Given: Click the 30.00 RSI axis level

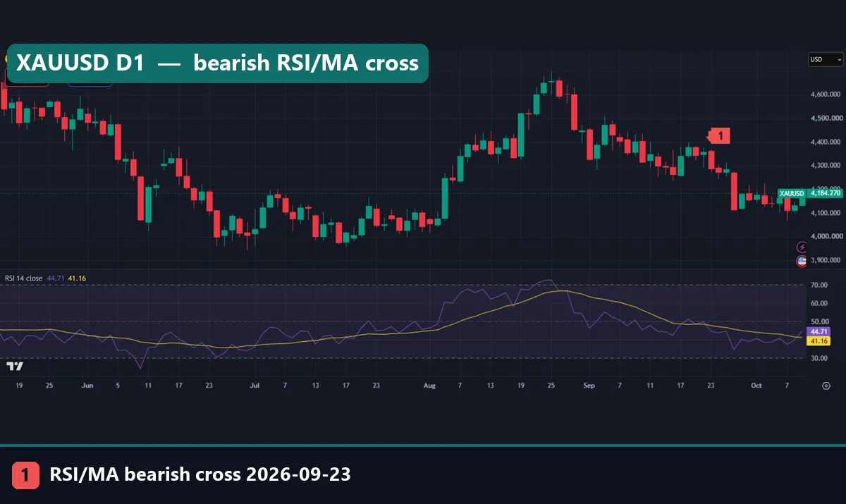Looking at the screenshot, I should (x=819, y=358).
